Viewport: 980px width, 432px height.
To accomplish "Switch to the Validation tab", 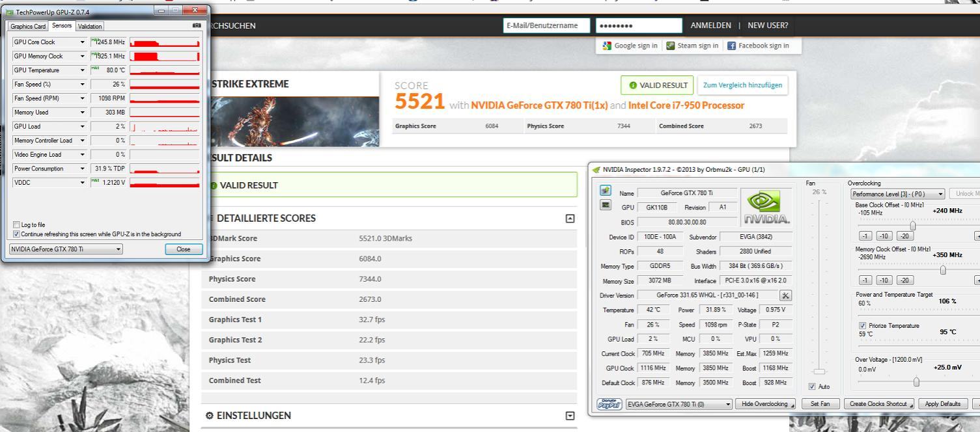I will click(89, 26).
